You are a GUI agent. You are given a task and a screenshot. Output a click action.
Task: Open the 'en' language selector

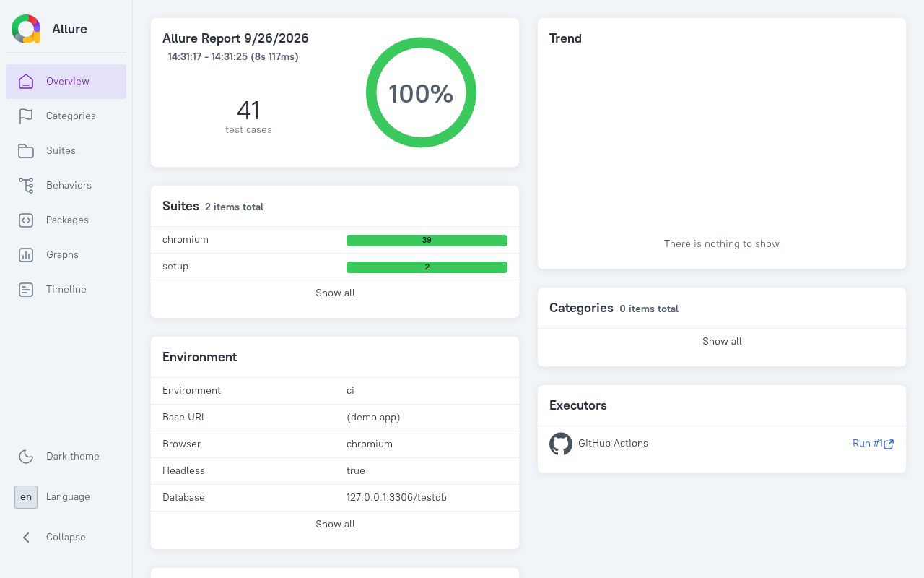pyautogui.click(x=26, y=497)
